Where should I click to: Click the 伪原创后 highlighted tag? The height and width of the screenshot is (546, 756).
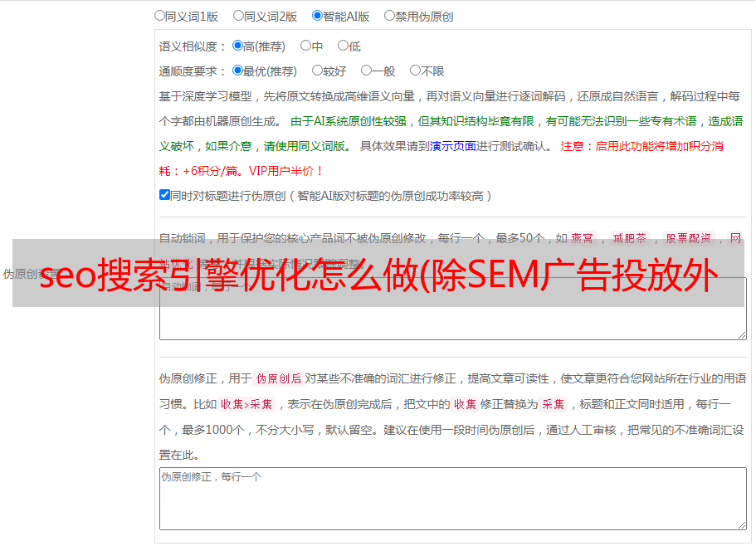tap(279, 378)
